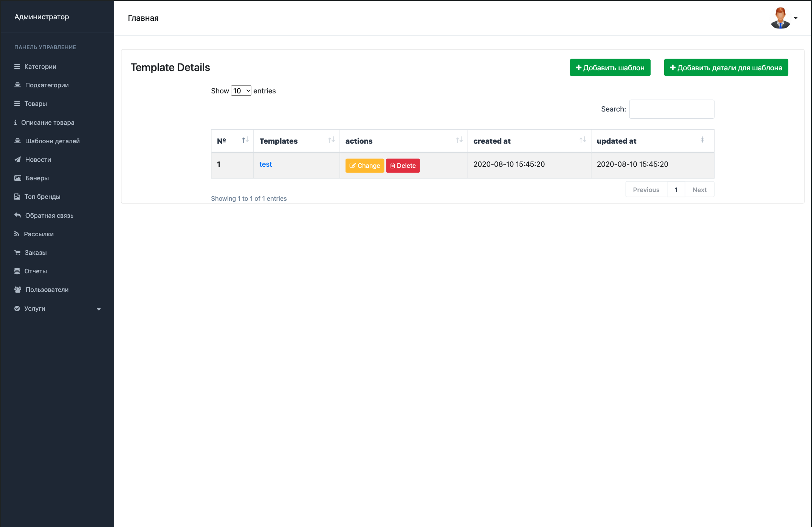Click the Новости paper plane icon
812x527 pixels.
17,160
